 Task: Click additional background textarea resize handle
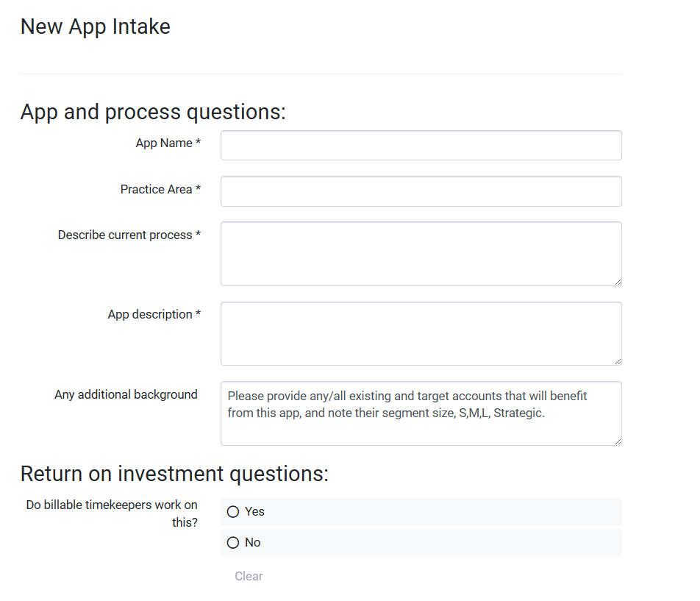pyautogui.click(x=618, y=441)
